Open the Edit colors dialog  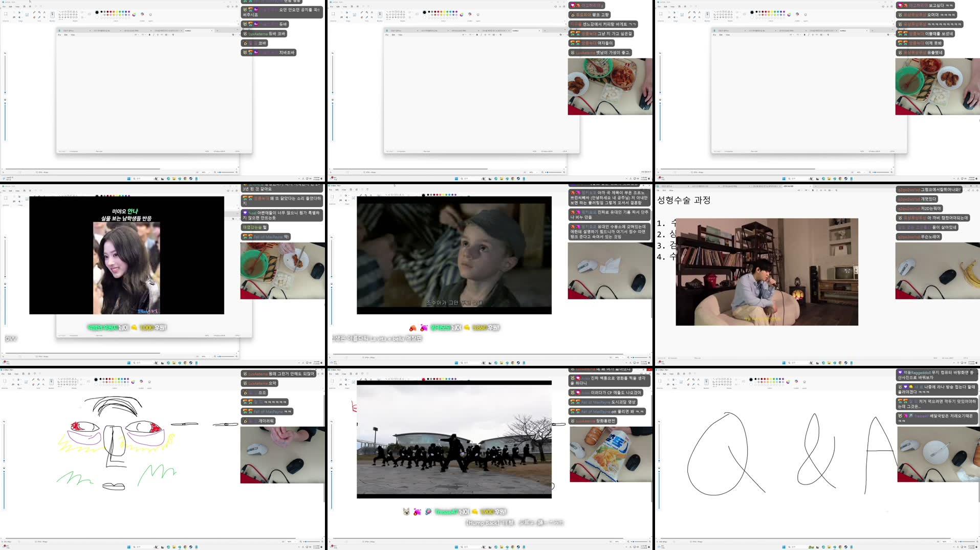coord(134,14)
